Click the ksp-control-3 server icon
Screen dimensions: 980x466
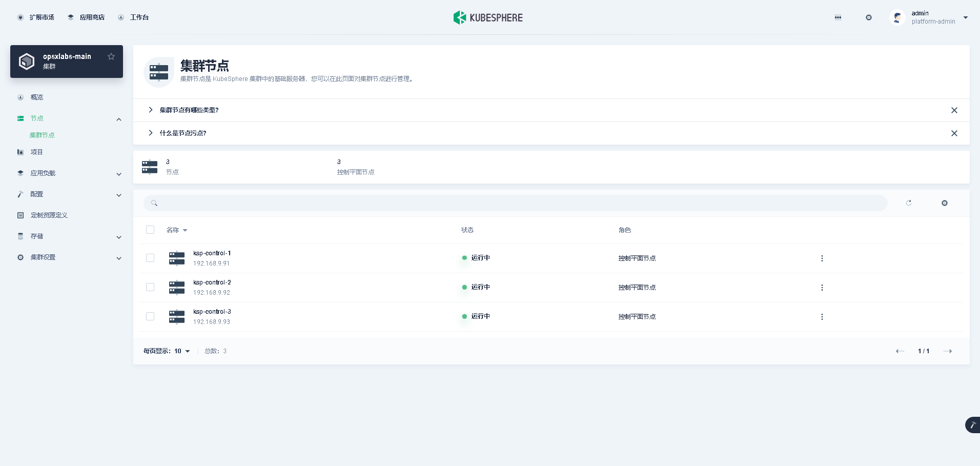(x=177, y=316)
